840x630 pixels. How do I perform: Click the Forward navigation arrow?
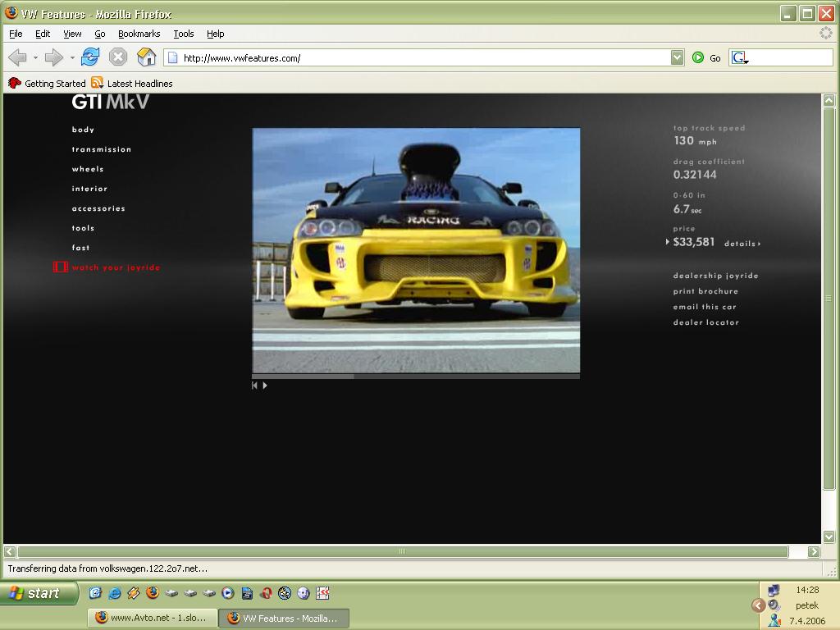point(53,57)
